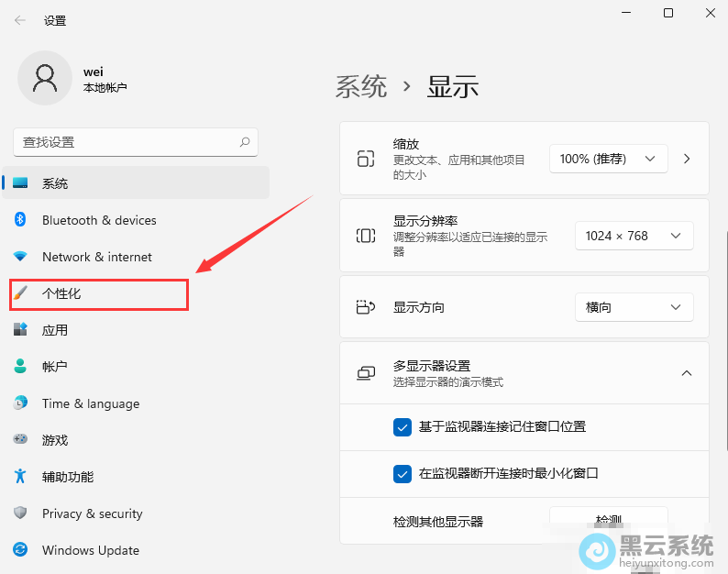The image size is (728, 574).
Task: Click the 系统 breadcrumb link
Action: pos(361,87)
